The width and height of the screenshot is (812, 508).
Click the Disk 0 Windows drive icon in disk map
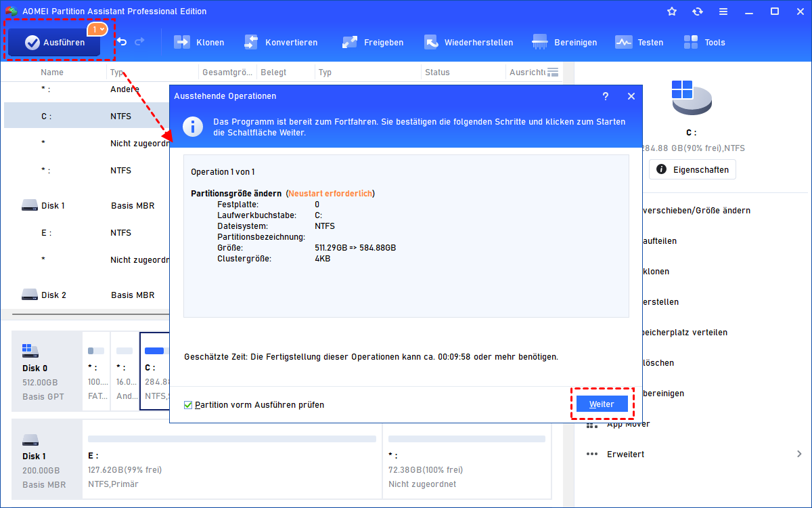[x=30, y=350]
